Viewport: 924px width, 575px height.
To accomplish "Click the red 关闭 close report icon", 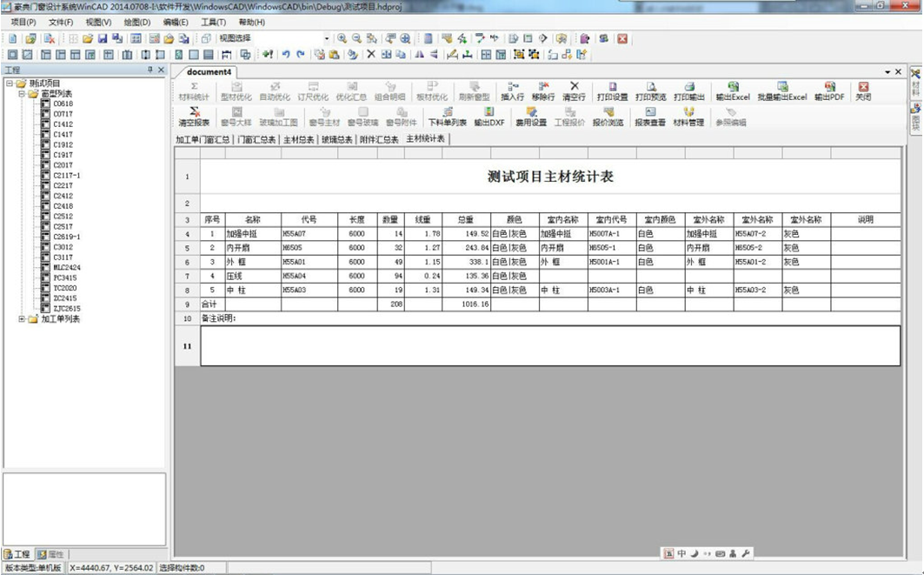I will tap(863, 91).
